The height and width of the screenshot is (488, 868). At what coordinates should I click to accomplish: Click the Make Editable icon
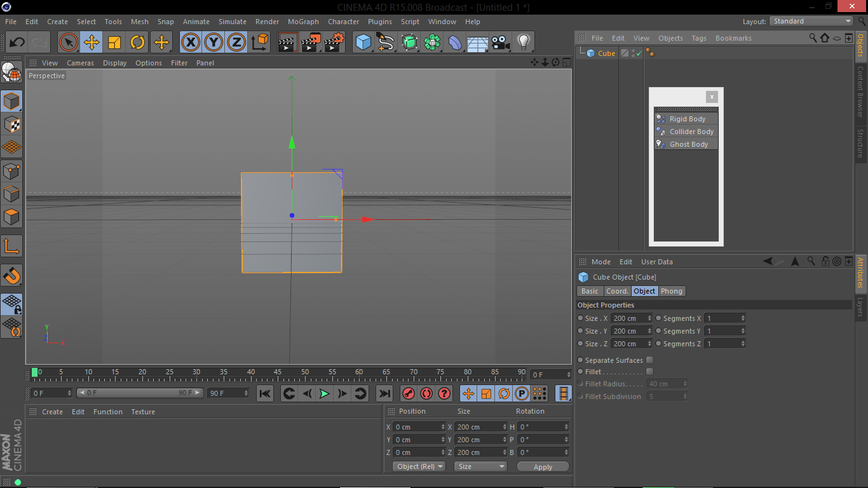11,74
